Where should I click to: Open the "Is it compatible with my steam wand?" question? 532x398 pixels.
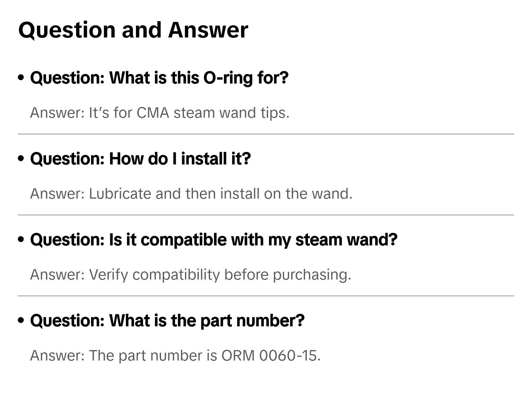213,240
